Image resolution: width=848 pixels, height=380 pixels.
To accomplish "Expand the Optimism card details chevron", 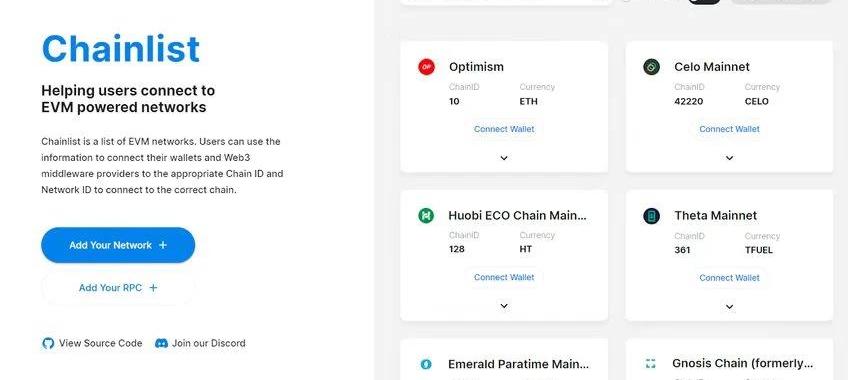I will (504, 158).
